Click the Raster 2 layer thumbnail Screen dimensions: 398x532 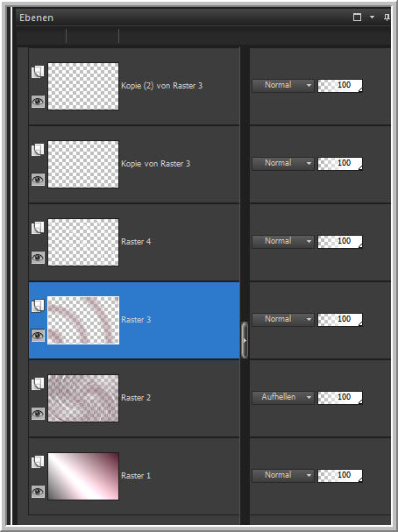[x=83, y=398]
